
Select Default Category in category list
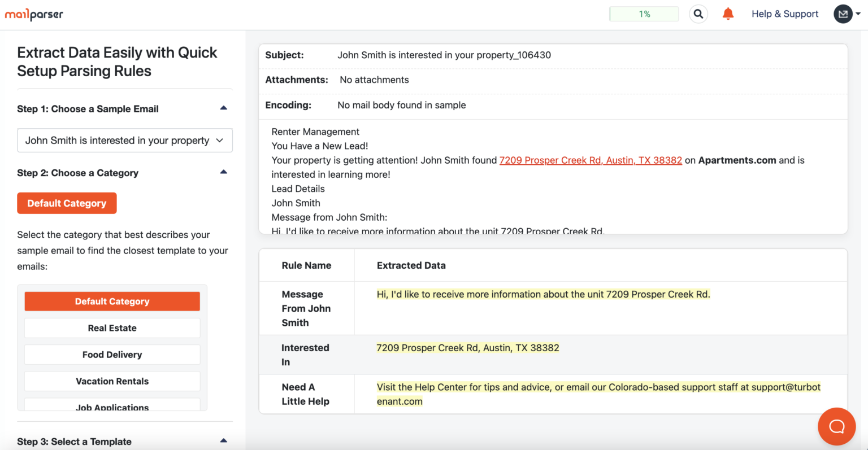click(112, 302)
